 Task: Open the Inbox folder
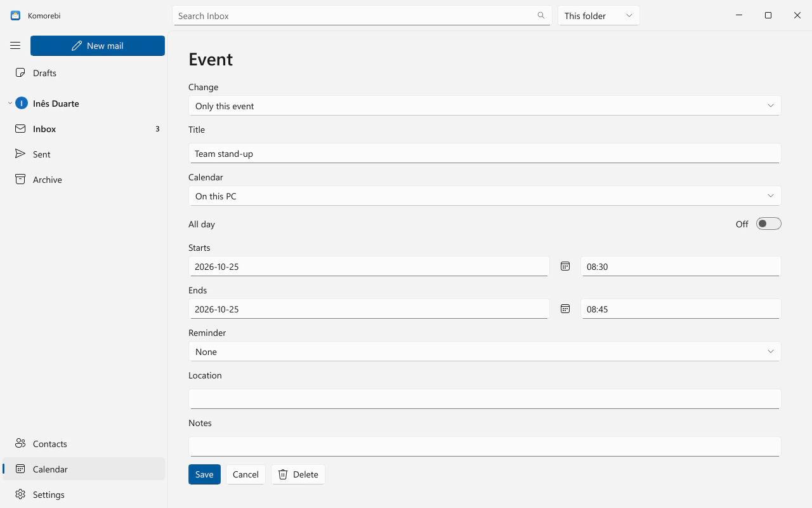point(84,129)
